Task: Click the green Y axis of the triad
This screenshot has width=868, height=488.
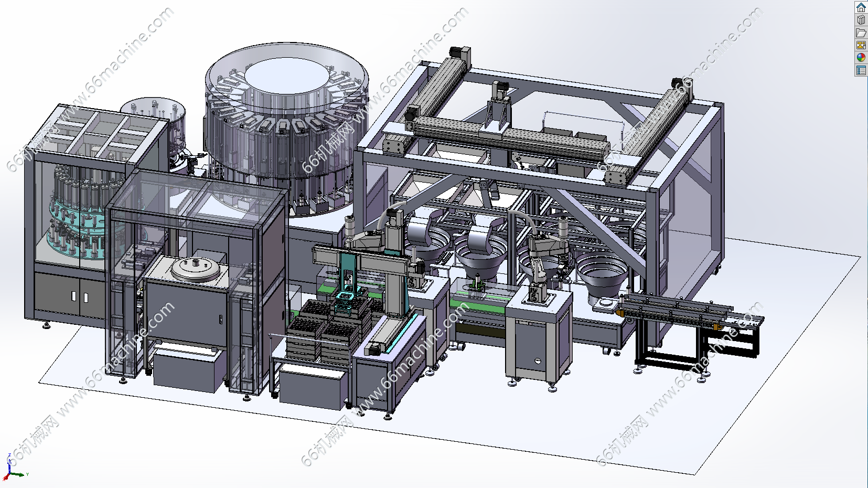Action: coord(21,474)
